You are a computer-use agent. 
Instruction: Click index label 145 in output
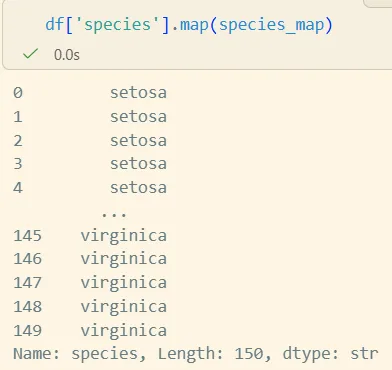tap(28, 236)
